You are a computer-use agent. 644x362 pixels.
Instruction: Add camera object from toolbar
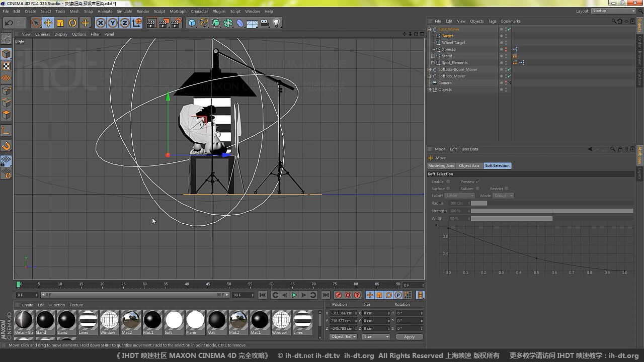[x=264, y=23]
